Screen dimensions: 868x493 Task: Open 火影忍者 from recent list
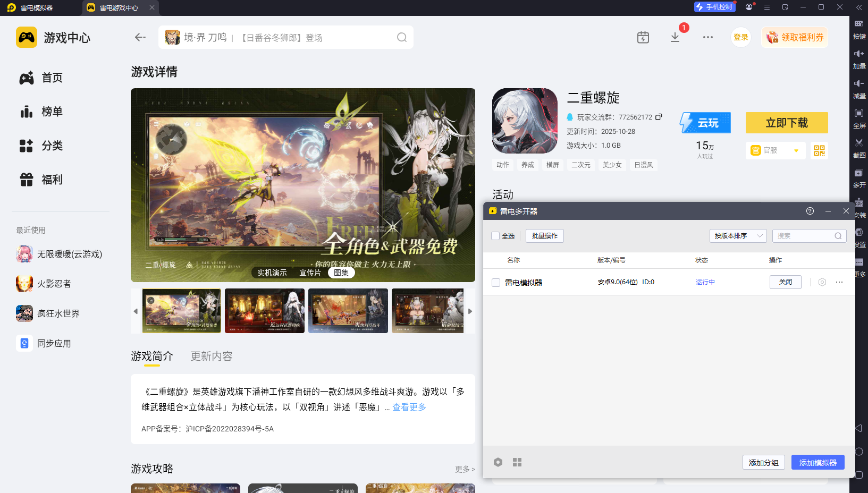pyautogui.click(x=44, y=284)
